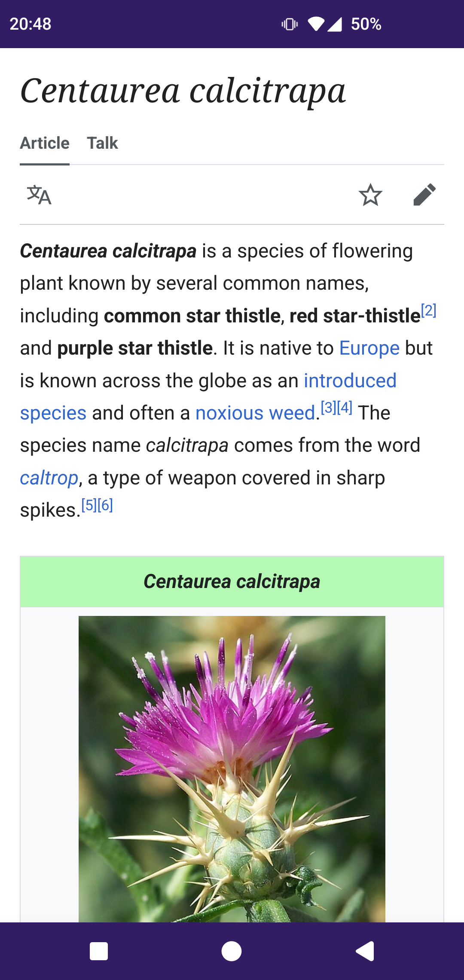Open citation reference [6]
This screenshot has width=464, height=980.
[x=105, y=505]
